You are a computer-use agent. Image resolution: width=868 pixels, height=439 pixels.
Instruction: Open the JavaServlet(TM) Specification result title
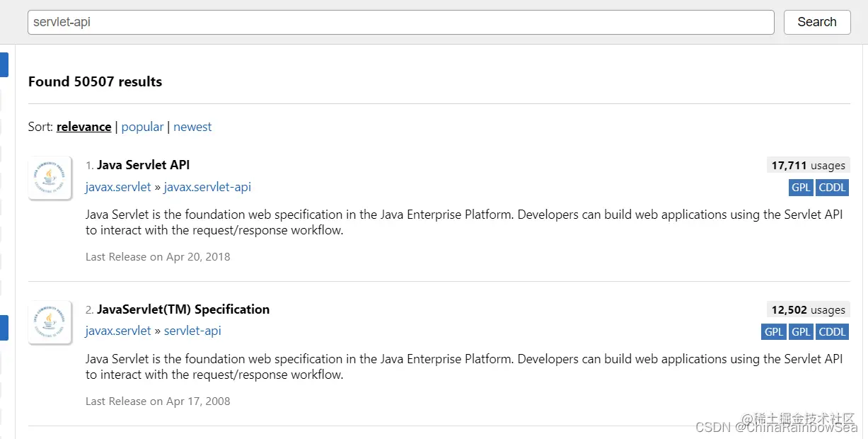coord(183,309)
